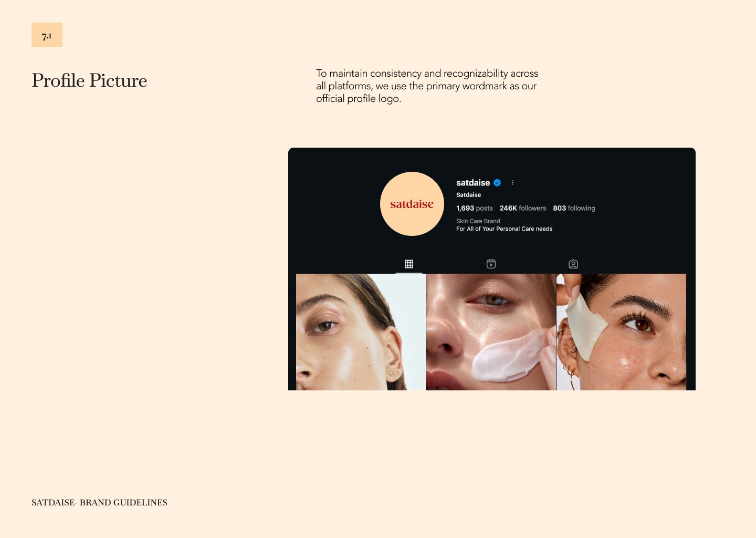The width and height of the screenshot is (756, 538).
Task: Click the SATDAISE- BRAND GUIDELINES footer text
Action: (99, 502)
